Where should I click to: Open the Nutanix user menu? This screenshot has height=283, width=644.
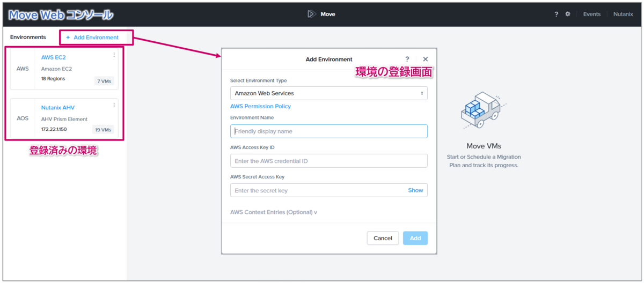[x=623, y=14]
